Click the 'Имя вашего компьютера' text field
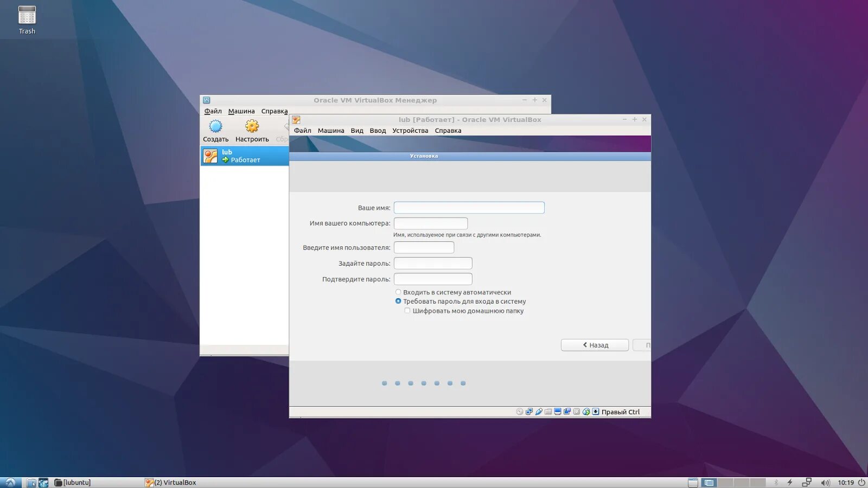 point(431,223)
